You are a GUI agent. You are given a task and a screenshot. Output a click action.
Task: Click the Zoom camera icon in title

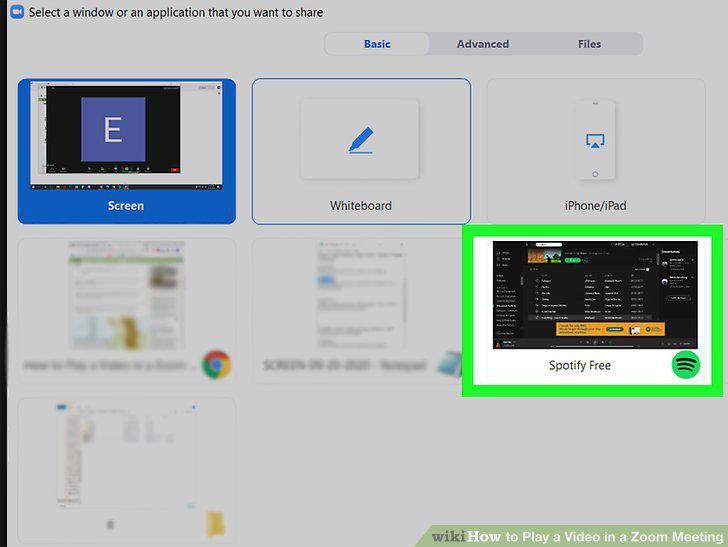pyautogui.click(x=17, y=12)
